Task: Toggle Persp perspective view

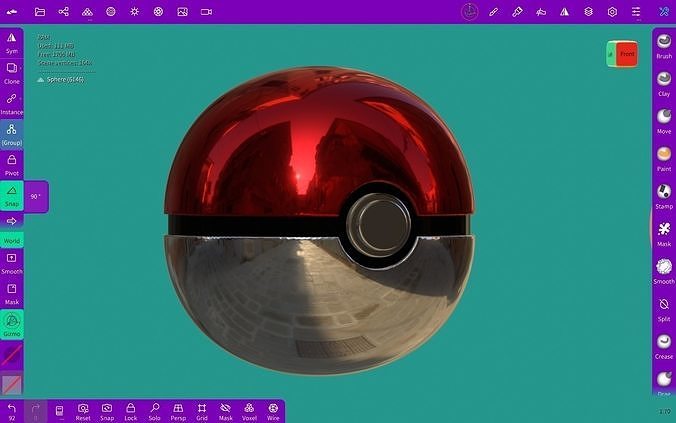Action: (178, 411)
